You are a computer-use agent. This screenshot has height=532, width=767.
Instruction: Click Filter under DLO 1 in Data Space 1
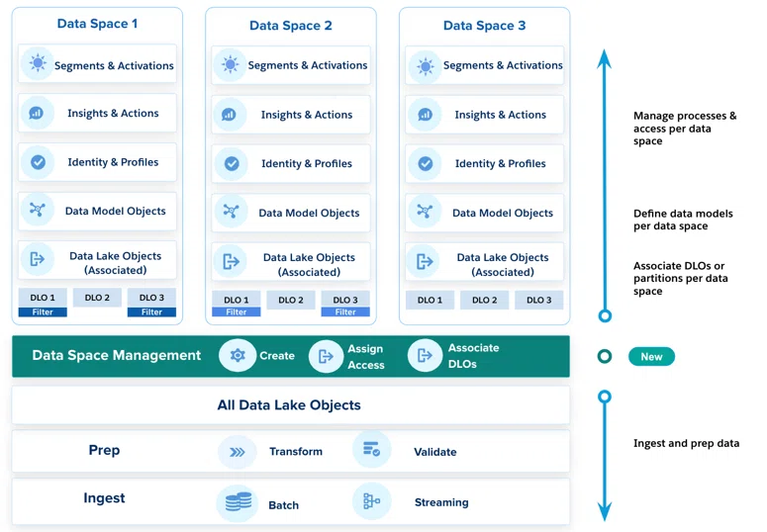click(x=43, y=311)
